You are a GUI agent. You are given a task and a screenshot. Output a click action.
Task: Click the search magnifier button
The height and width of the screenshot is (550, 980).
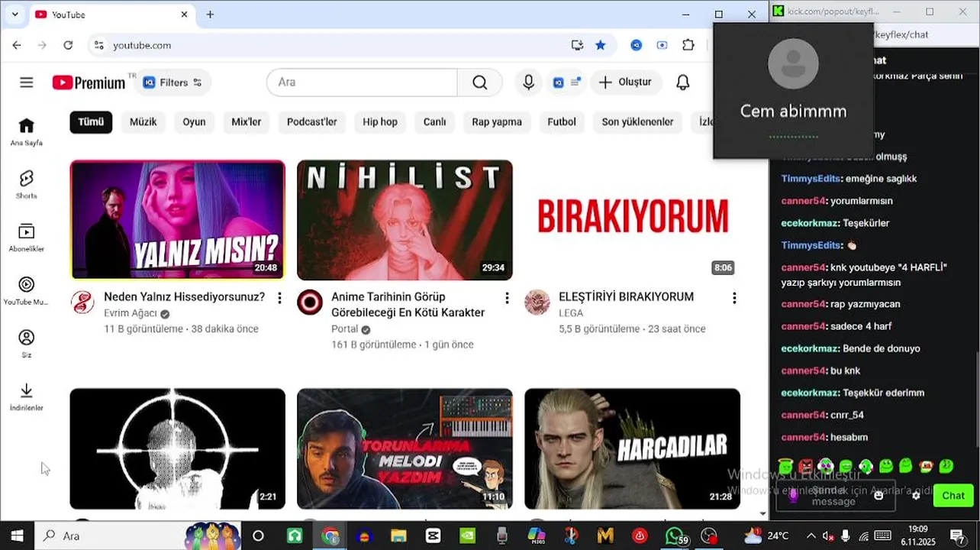click(x=479, y=82)
